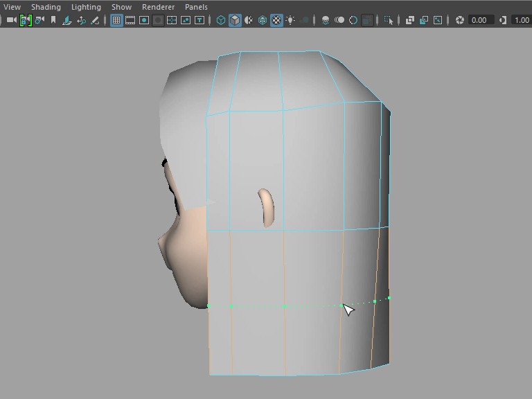Enable Use All Lights bulb icon
532x399 pixels.
[x=290, y=20]
